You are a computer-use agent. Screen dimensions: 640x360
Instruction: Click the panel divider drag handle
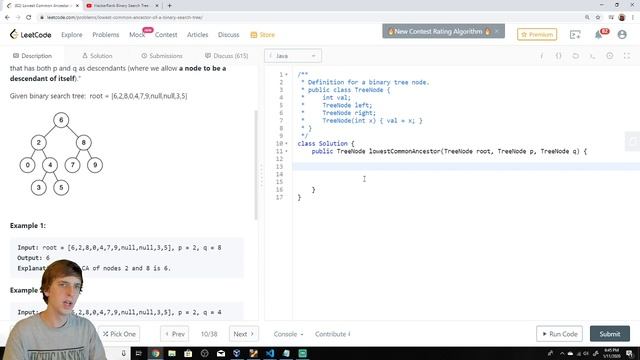(x=262, y=176)
